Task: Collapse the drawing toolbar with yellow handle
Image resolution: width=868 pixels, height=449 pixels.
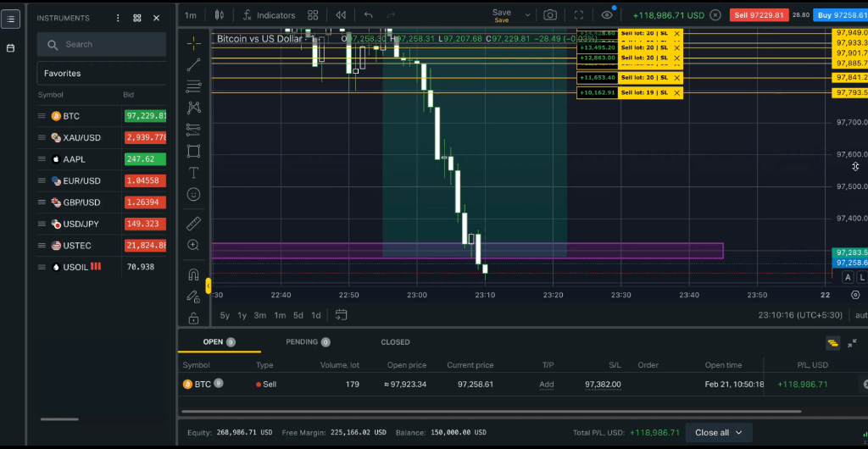Action: 209,285
